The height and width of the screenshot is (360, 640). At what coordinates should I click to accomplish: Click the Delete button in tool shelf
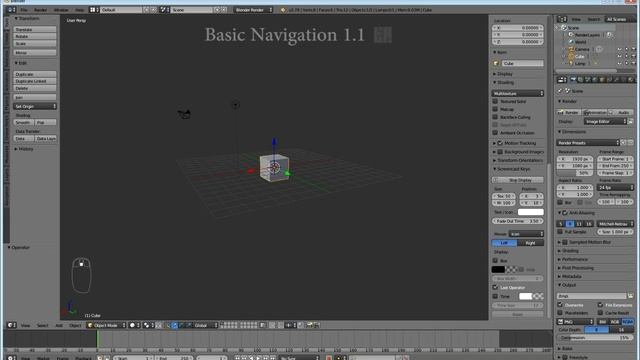(35, 88)
